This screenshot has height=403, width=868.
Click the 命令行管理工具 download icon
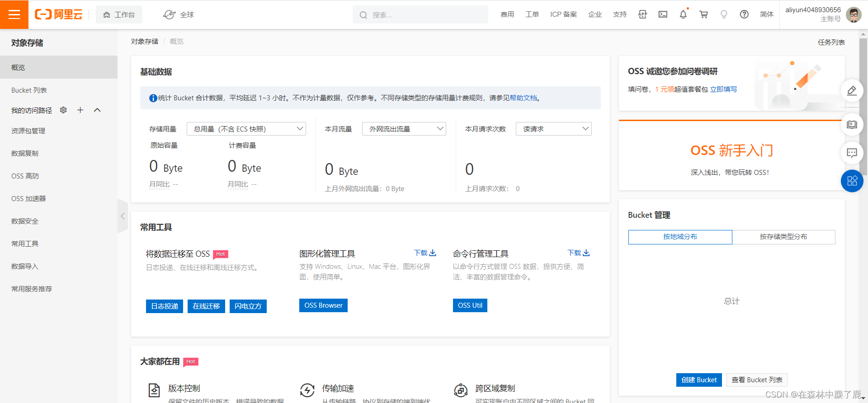click(586, 253)
